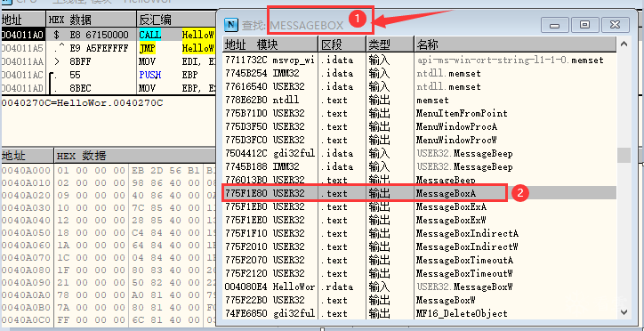Select ntdll.memset row at 7745B254
Image resolution: width=644 pixels, height=331 pixels.
pyautogui.click(x=419, y=73)
